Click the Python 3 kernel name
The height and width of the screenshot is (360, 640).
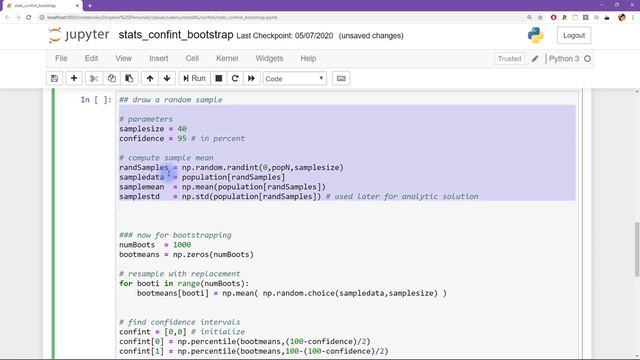point(564,59)
